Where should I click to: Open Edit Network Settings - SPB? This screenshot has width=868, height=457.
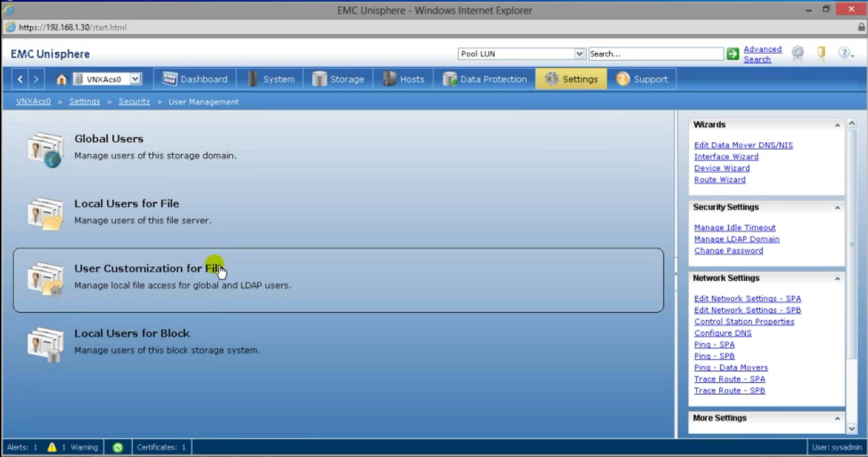pyautogui.click(x=747, y=310)
